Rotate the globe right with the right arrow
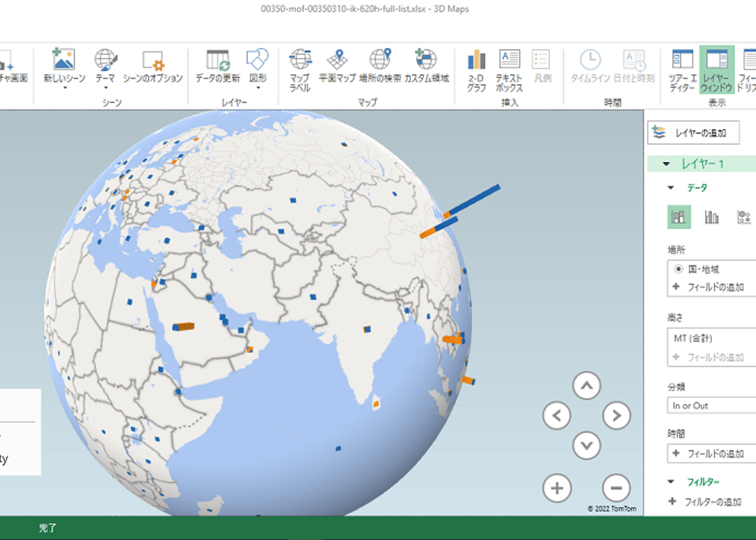Viewport: 756px width, 540px height. click(x=617, y=416)
